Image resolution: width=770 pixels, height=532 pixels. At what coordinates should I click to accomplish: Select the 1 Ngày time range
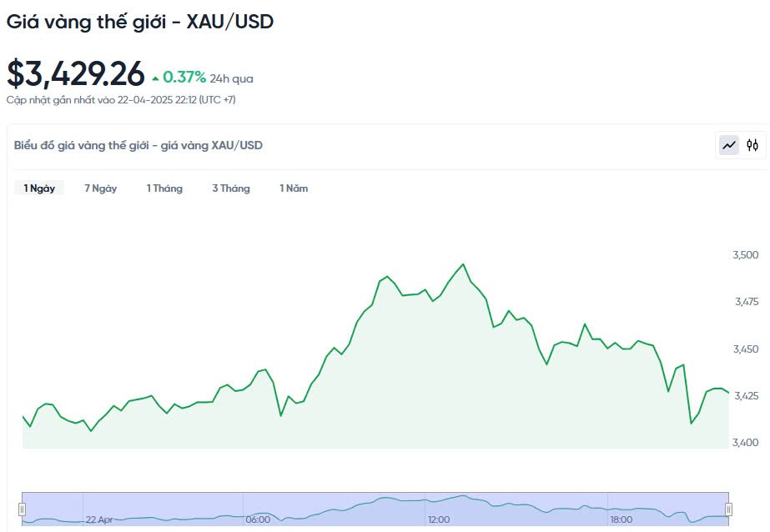(39, 188)
